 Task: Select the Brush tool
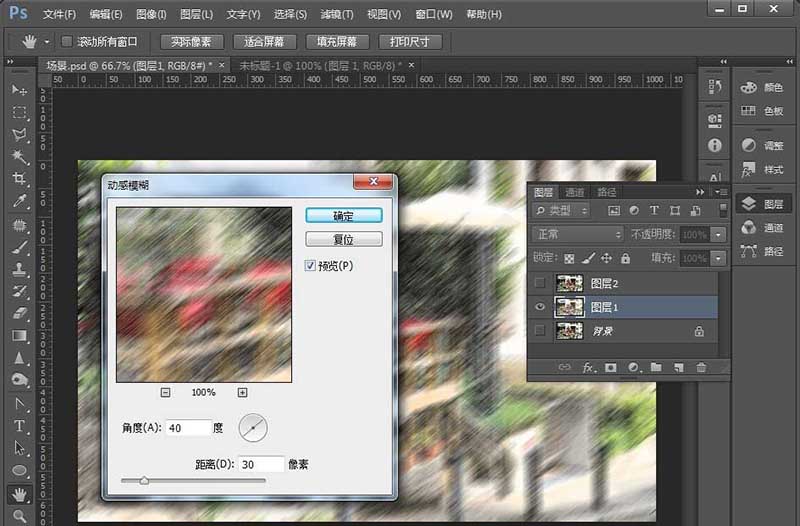19,247
